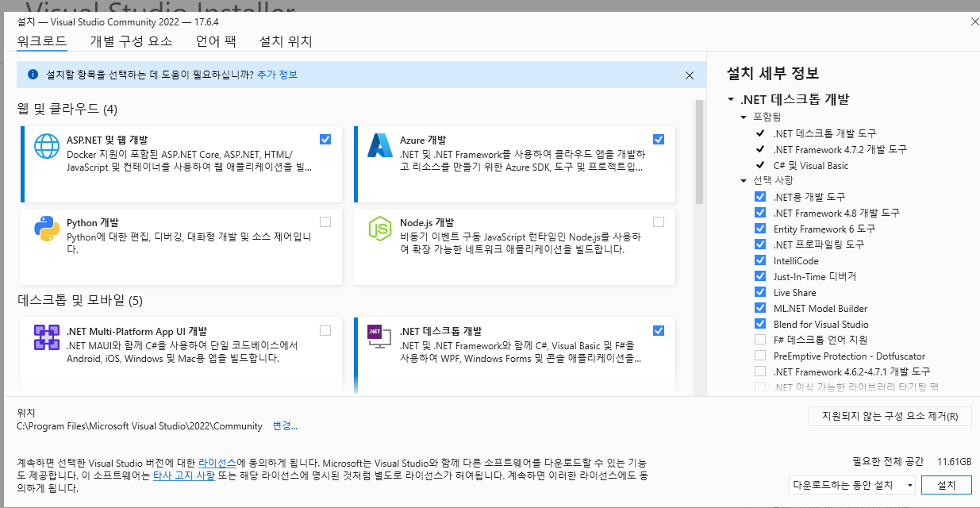Click the blue info icon in banner
Viewport: 980px width, 508px height.
(x=33, y=74)
